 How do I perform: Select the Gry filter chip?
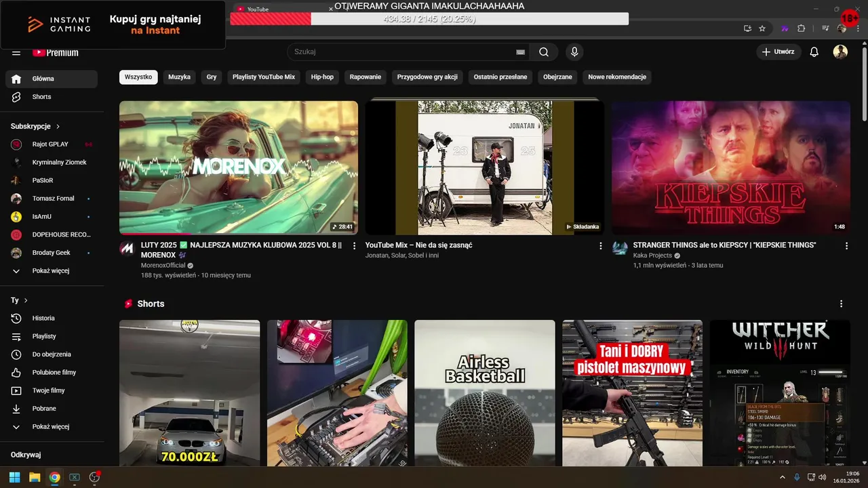(212, 77)
